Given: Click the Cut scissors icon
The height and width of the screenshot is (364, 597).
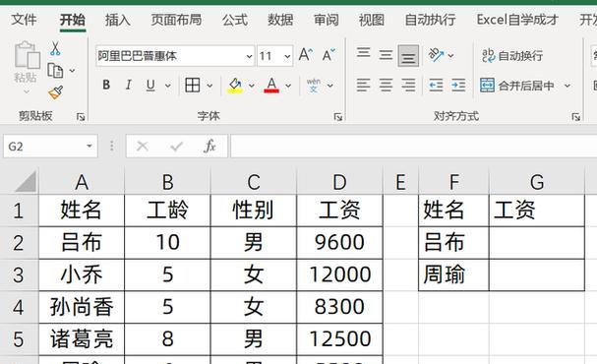Looking at the screenshot, I should coord(55,49).
